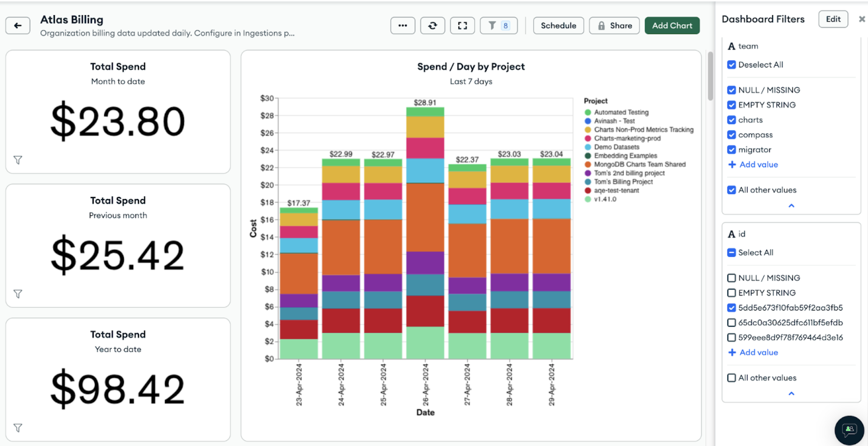Refresh the dashboard data
Screen dimensions: 868x446
(432, 26)
